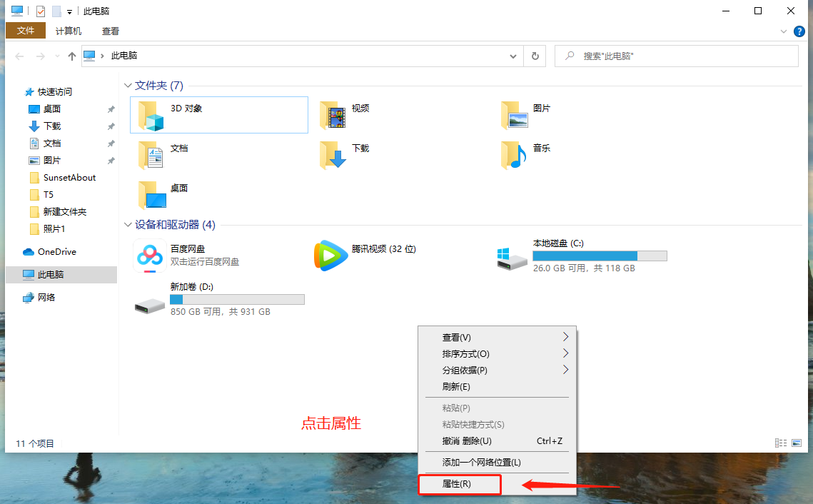Select the 新加卷 (D:) drive icon
The width and height of the screenshot is (813, 504).
(150, 306)
